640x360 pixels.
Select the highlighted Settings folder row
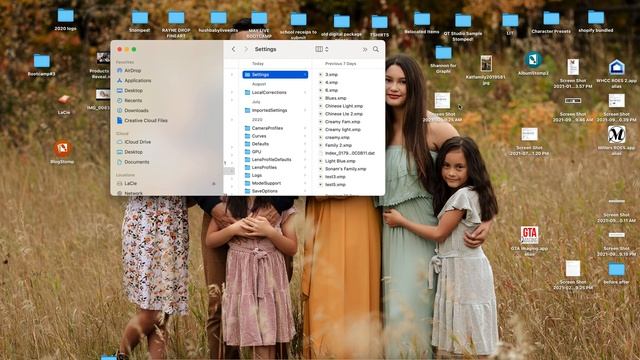[275, 75]
